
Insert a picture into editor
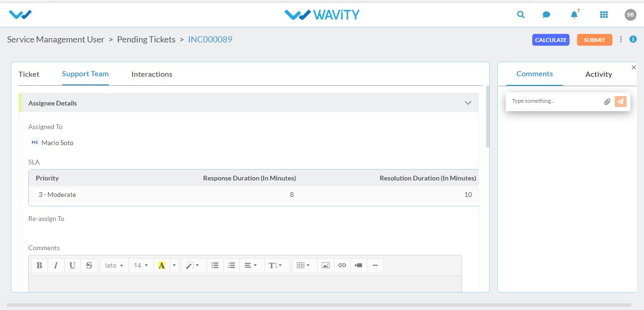326,265
